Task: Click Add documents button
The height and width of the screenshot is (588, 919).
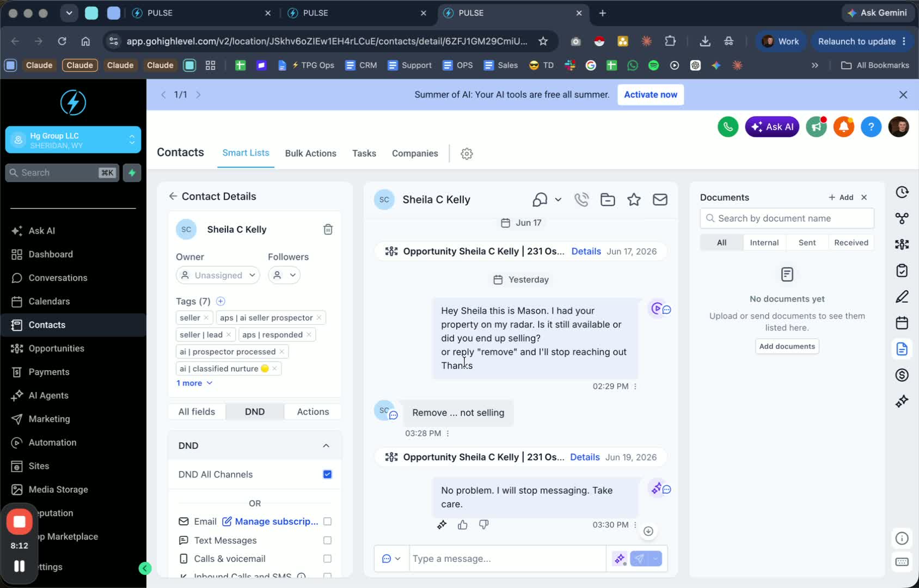Action: tap(787, 346)
